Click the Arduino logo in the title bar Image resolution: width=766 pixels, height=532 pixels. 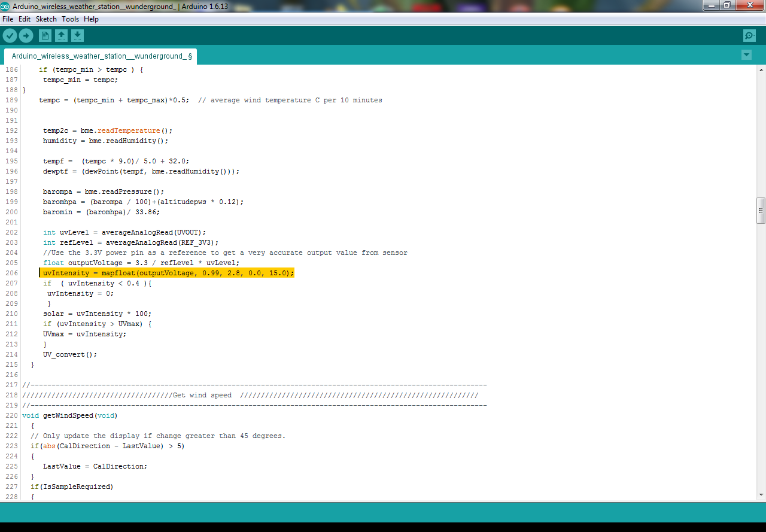click(x=6, y=5)
